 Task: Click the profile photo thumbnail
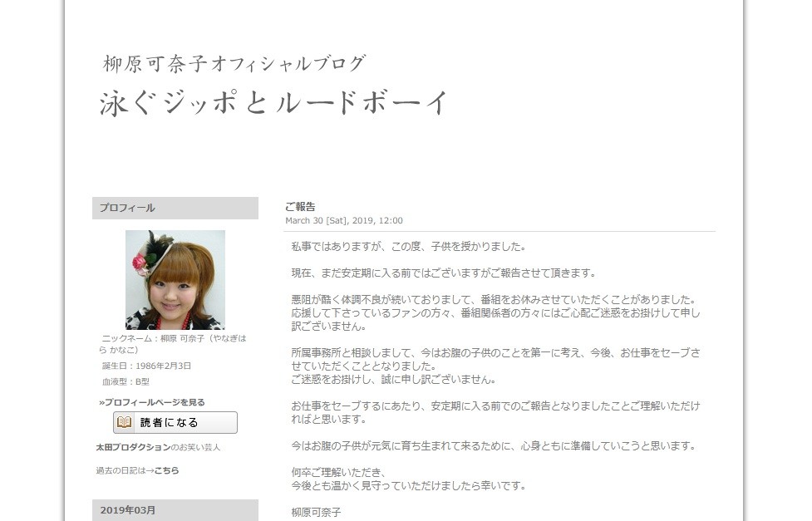tap(175, 280)
